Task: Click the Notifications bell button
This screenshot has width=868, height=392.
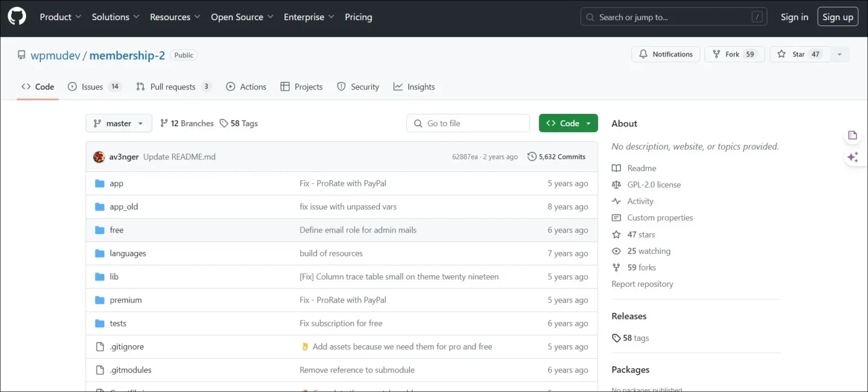Action: (x=666, y=54)
